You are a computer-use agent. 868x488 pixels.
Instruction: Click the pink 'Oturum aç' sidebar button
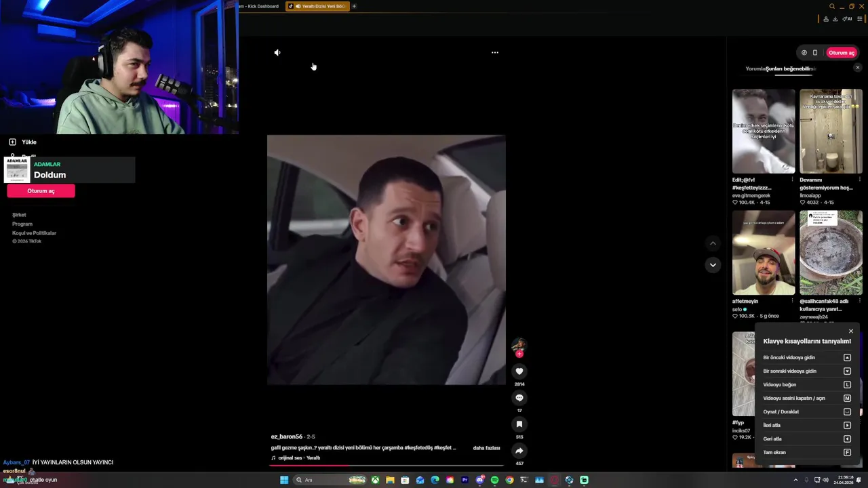(41, 191)
